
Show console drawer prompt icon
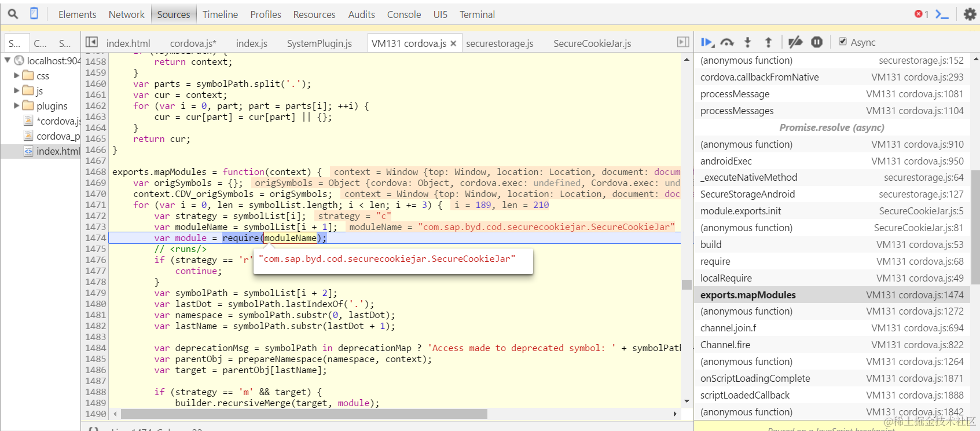pyautogui.click(x=942, y=14)
